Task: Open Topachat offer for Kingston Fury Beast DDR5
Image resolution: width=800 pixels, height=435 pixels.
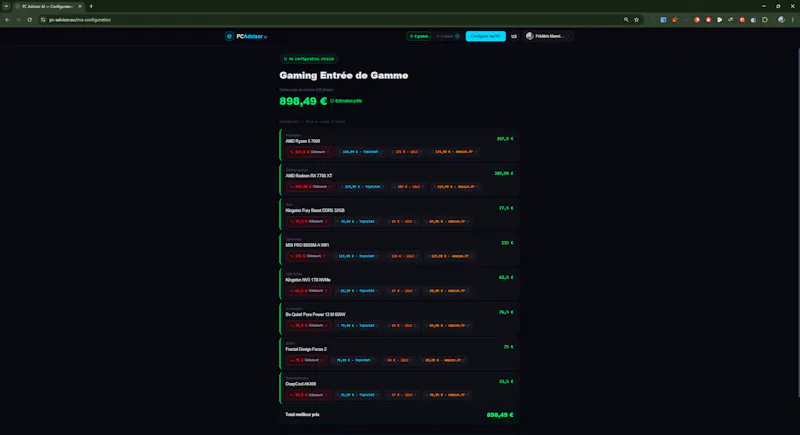Action: (357, 221)
